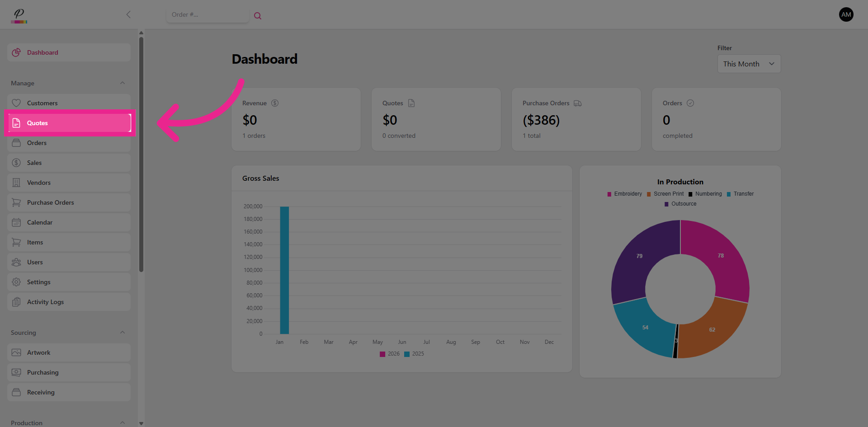This screenshot has width=868, height=427.
Task: Open the Vendors page
Action: [39, 183]
